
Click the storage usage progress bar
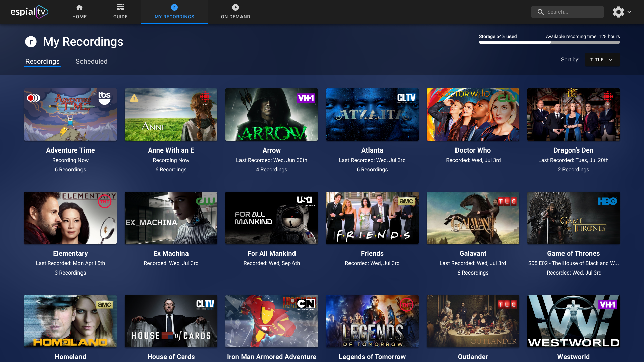click(549, 42)
